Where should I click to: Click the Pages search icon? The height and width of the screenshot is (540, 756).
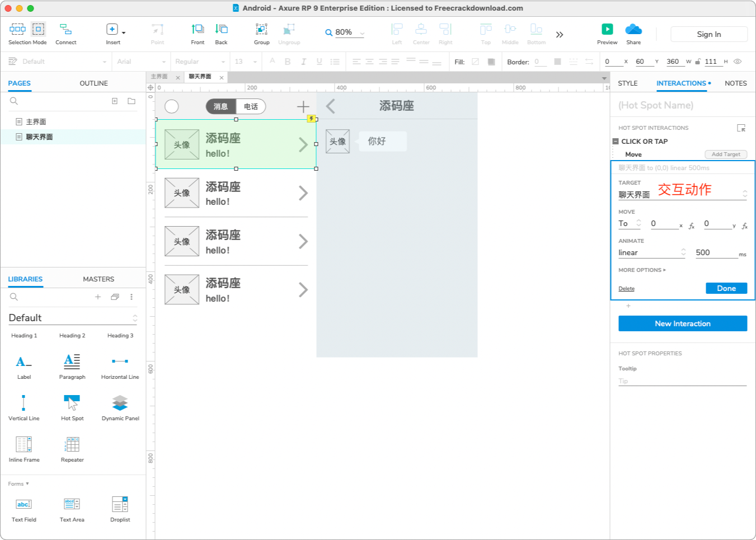tap(14, 101)
